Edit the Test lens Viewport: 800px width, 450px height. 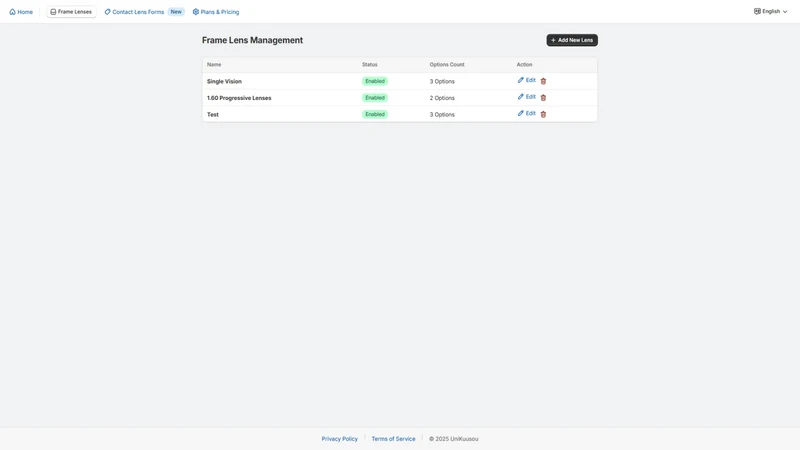[527, 113]
